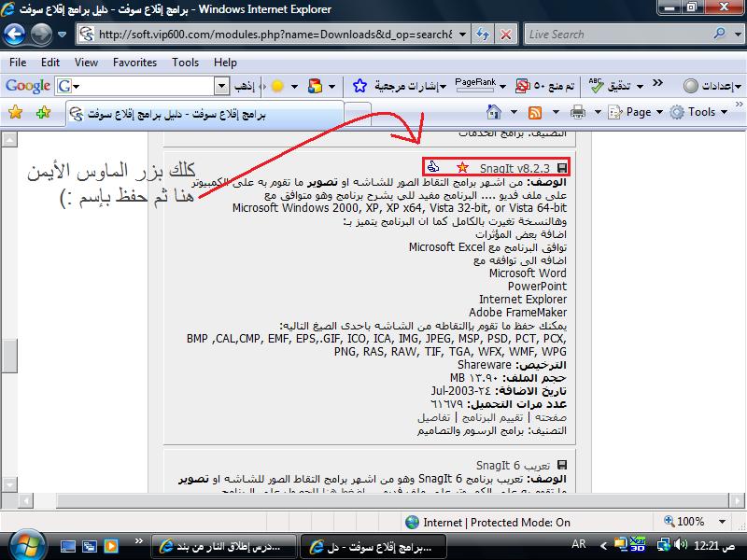Click the Internet Protected Mode status zone
747x560 pixels.
[487, 523]
